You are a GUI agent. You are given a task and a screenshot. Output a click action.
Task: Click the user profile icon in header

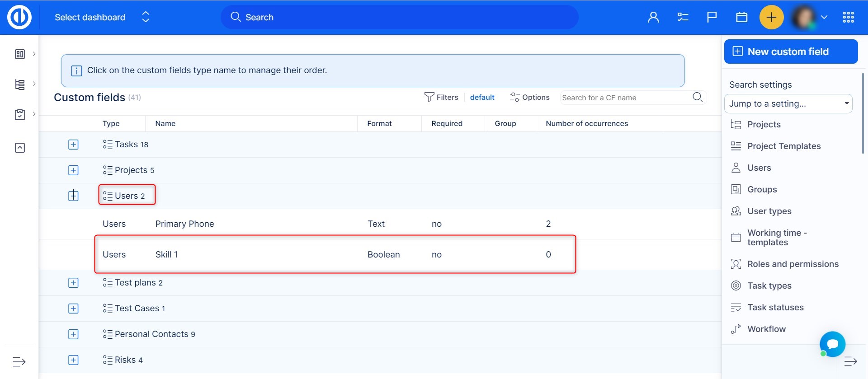tap(653, 18)
